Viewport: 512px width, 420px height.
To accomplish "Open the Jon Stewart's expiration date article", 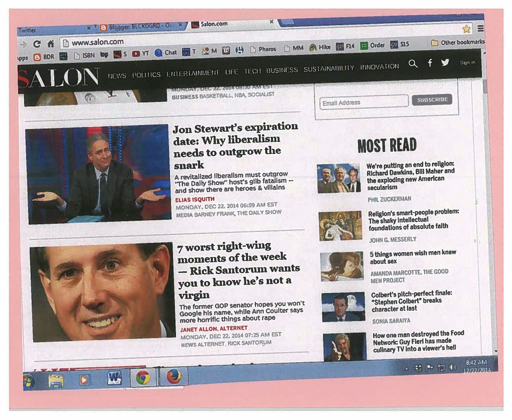I will tap(236, 146).
